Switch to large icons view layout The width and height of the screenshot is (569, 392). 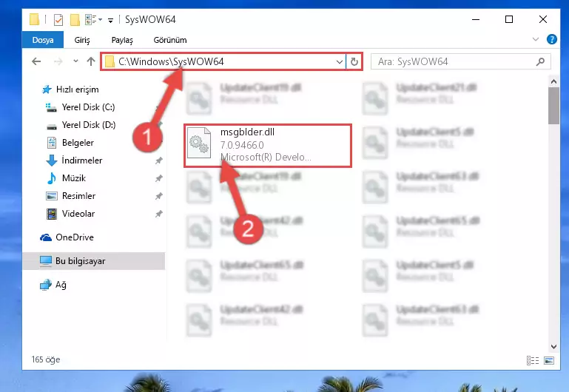pos(549,360)
